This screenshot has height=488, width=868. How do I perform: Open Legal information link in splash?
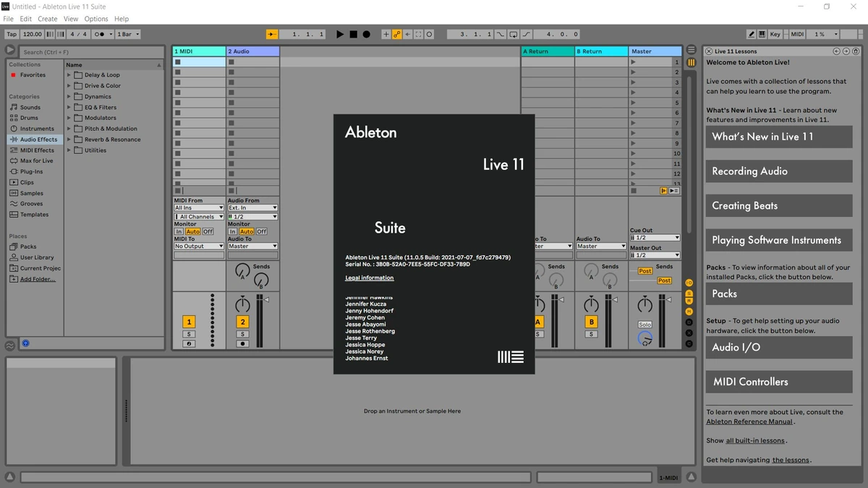click(x=370, y=278)
